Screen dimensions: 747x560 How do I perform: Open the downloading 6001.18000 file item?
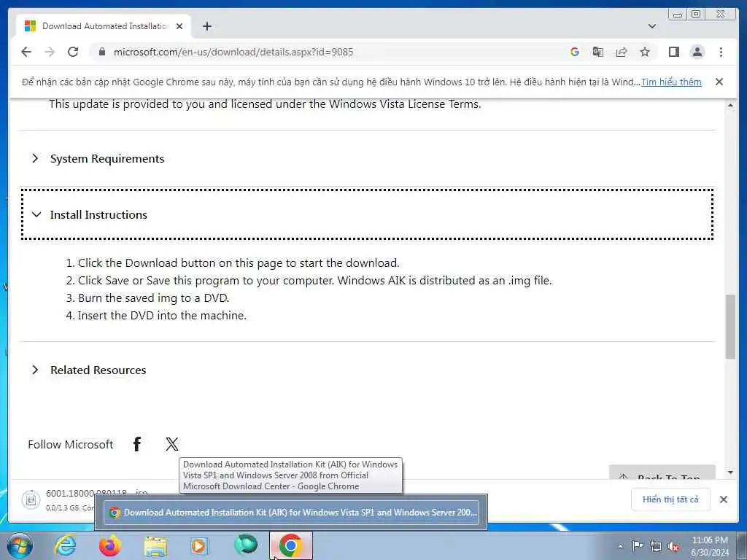tap(57, 499)
